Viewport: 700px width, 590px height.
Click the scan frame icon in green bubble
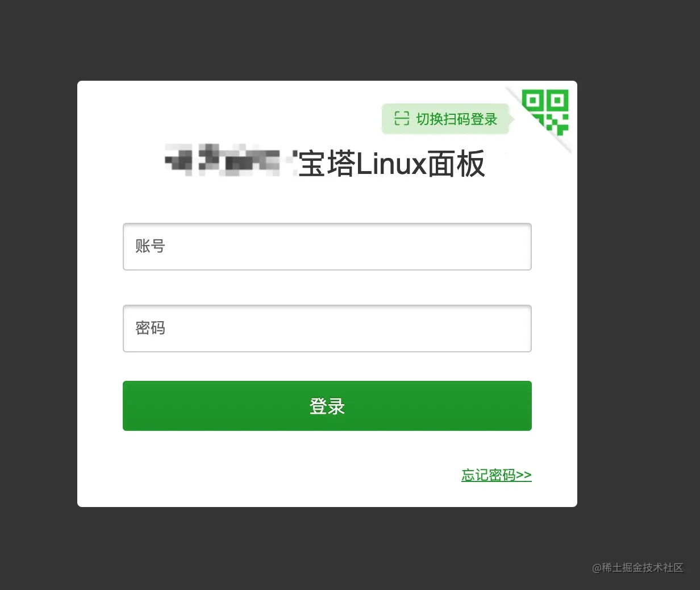pyautogui.click(x=402, y=118)
